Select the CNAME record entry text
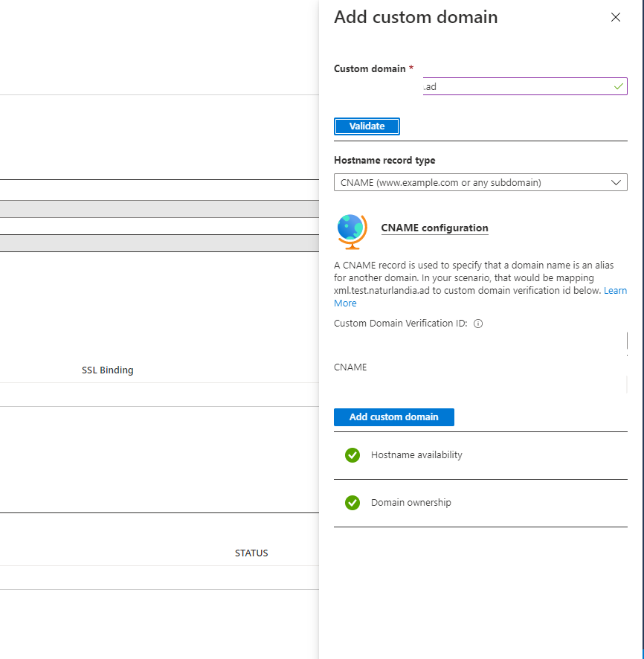This screenshot has width=644, height=659. coord(350,367)
